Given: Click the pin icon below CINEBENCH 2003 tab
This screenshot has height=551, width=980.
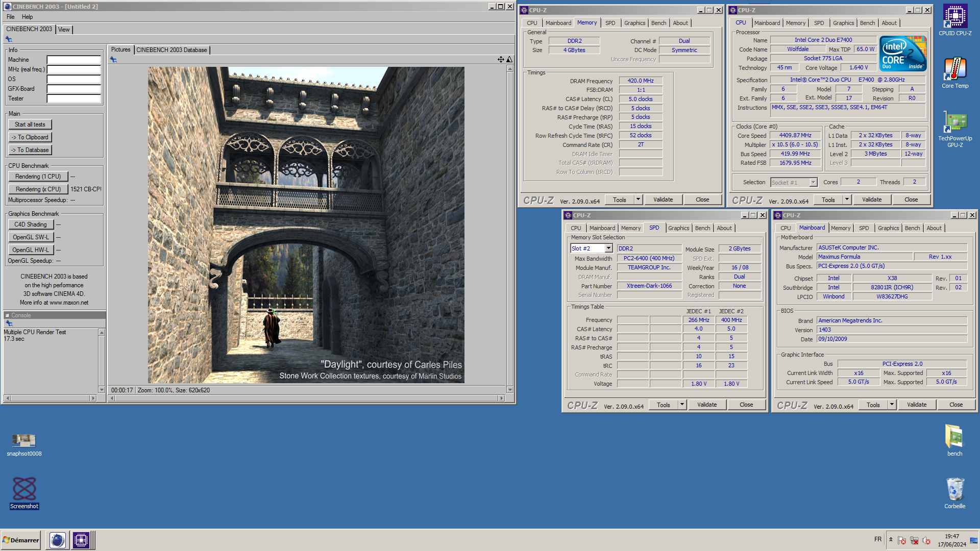Looking at the screenshot, I should [x=9, y=39].
